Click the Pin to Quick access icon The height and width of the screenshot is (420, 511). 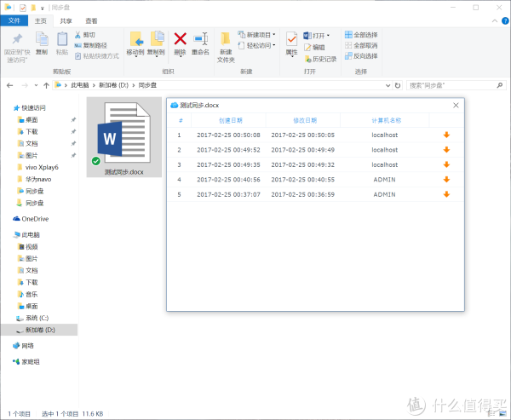[x=17, y=39]
